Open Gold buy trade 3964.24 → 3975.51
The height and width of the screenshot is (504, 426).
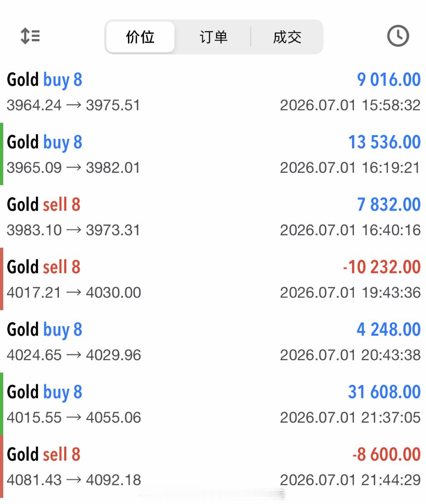click(213, 92)
